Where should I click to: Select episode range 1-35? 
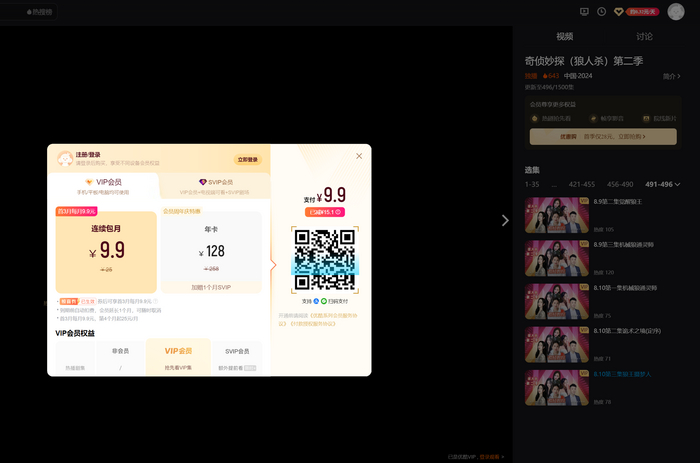coord(532,184)
